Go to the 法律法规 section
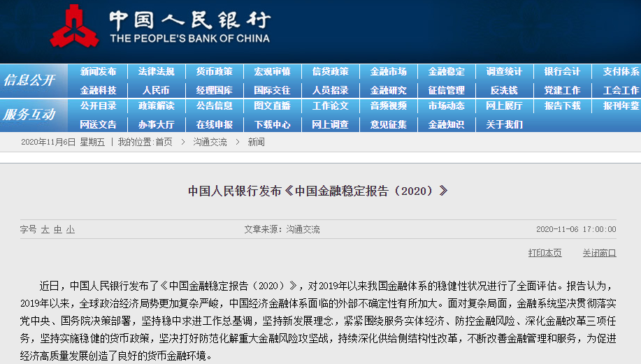 156,71
